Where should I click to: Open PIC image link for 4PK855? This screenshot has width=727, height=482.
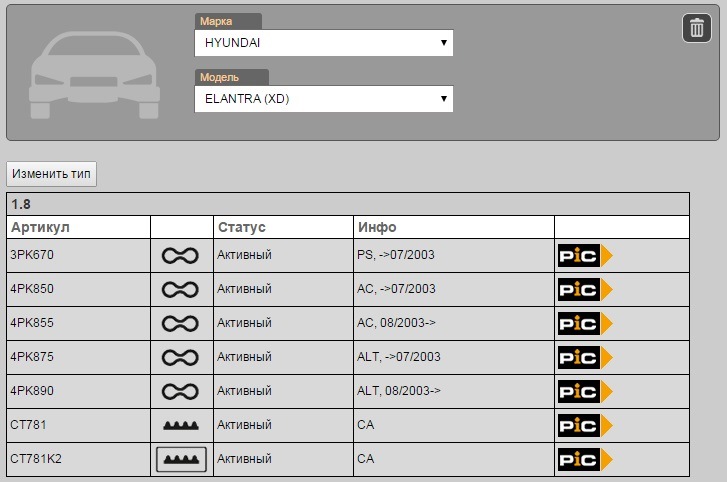tap(585, 323)
